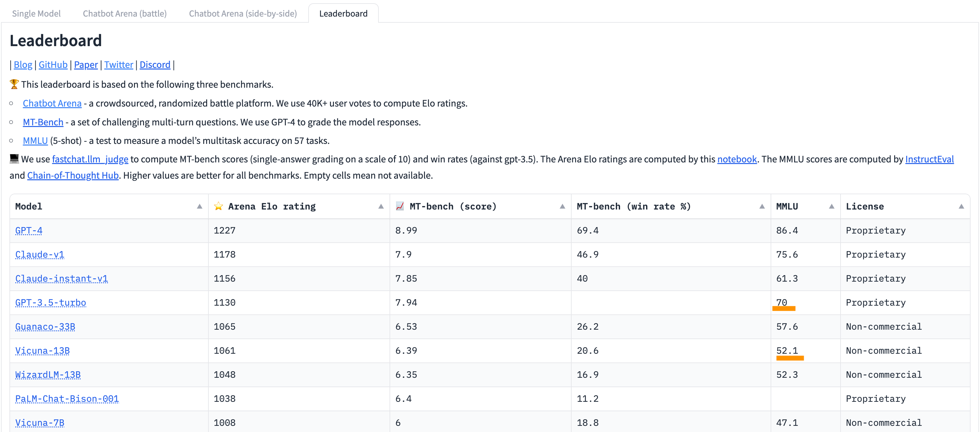Open the Vicuna-13B model link
The image size is (980, 432).
click(43, 351)
